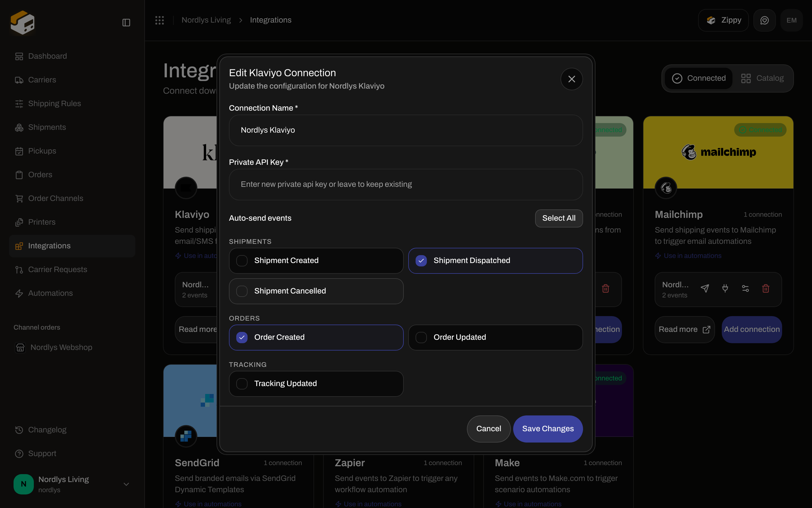
Task: Uncheck Shipment Dispatched event
Action: pyautogui.click(x=495, y=261)
